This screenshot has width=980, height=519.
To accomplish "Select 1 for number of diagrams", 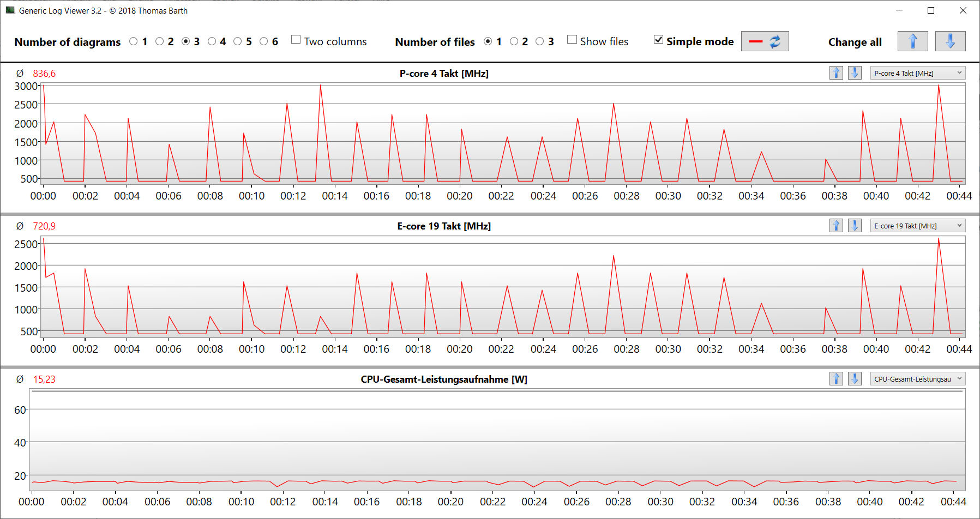I will point(134,41).
